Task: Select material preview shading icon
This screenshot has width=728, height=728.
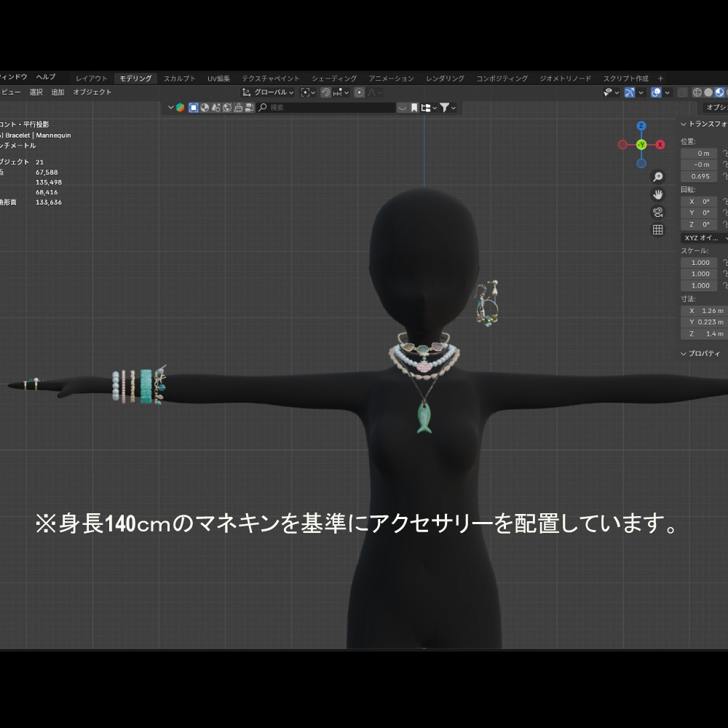Action: 719,92
